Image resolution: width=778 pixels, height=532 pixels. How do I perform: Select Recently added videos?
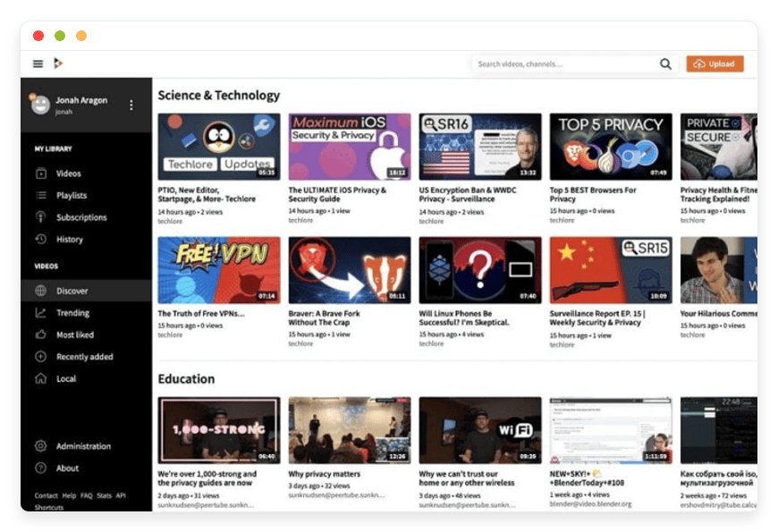[85, 357]
